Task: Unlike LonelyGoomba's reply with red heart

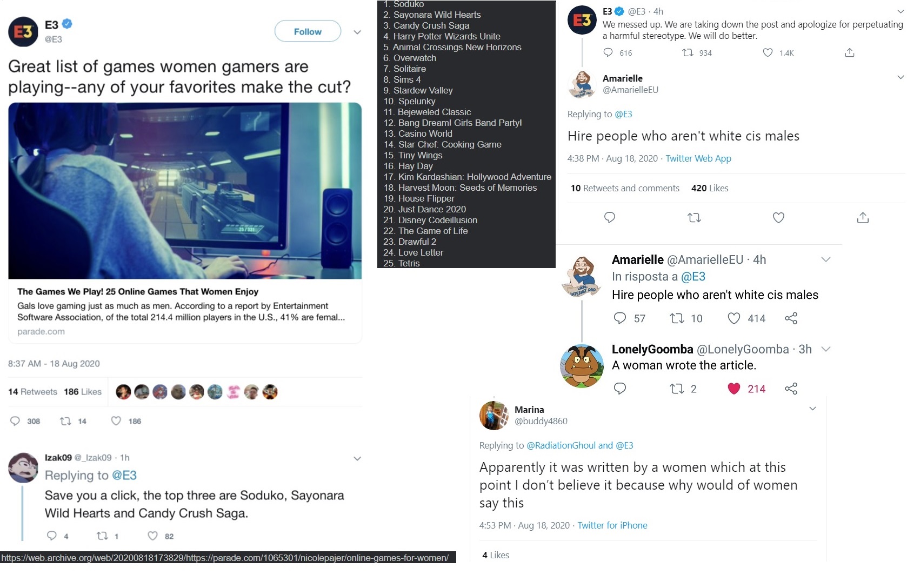Action: [733, 389]
